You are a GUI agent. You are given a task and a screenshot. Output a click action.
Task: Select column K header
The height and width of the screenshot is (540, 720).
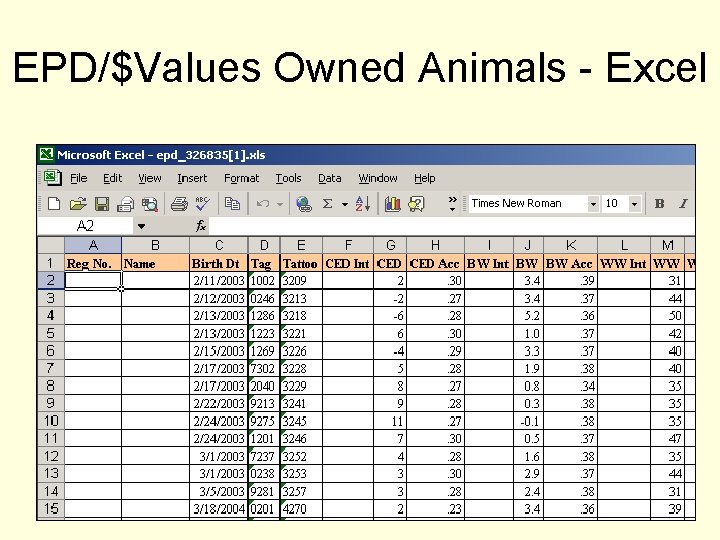click(x=571, y=245)
